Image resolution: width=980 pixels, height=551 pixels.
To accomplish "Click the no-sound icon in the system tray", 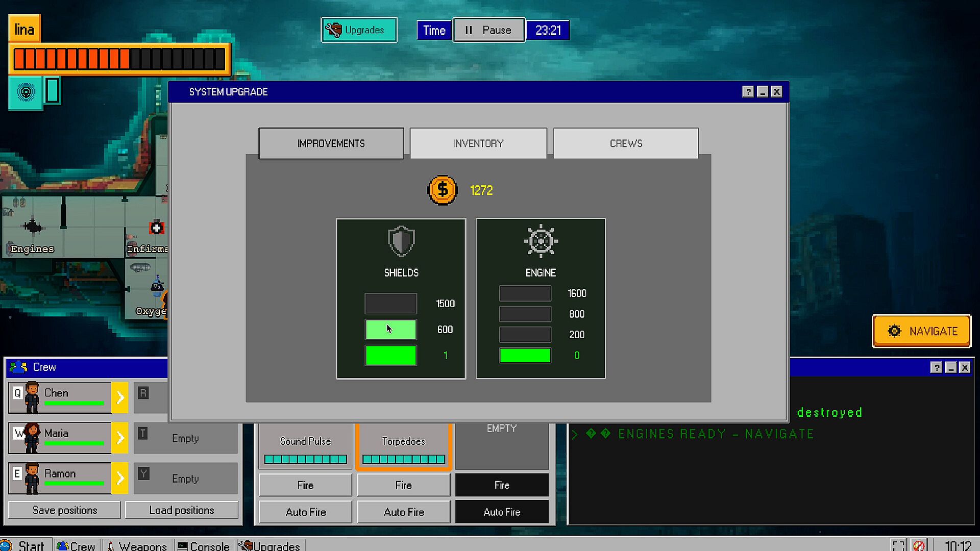I will 919,545.
